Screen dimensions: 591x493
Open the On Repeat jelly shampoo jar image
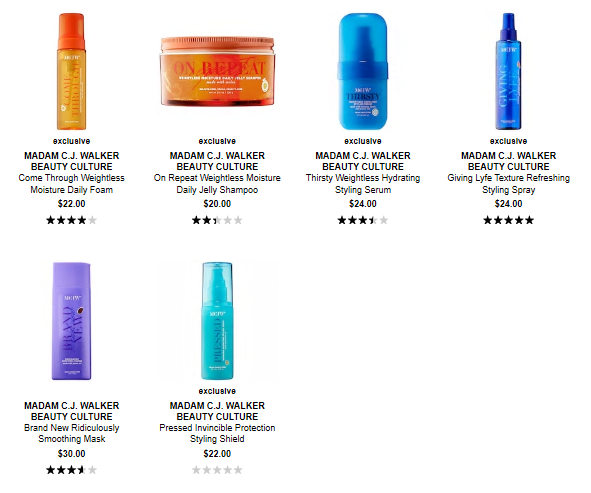pyautogui.click(x=217, y=72)
